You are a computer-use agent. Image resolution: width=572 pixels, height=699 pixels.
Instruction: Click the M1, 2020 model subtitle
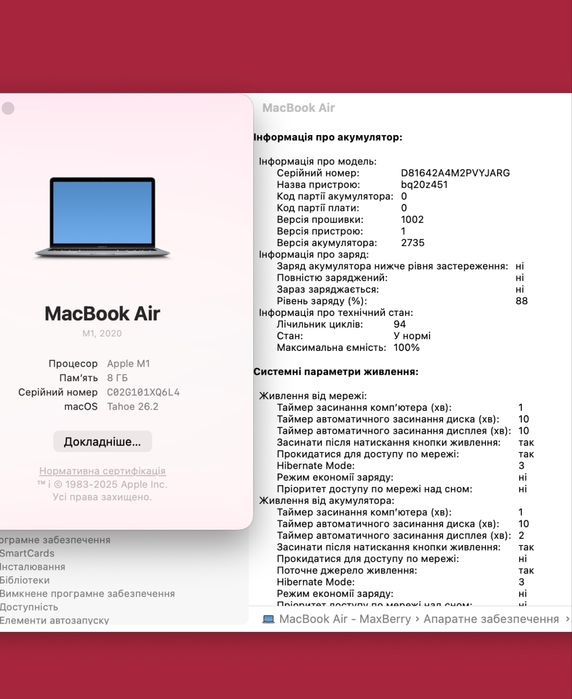click(102, 333)
